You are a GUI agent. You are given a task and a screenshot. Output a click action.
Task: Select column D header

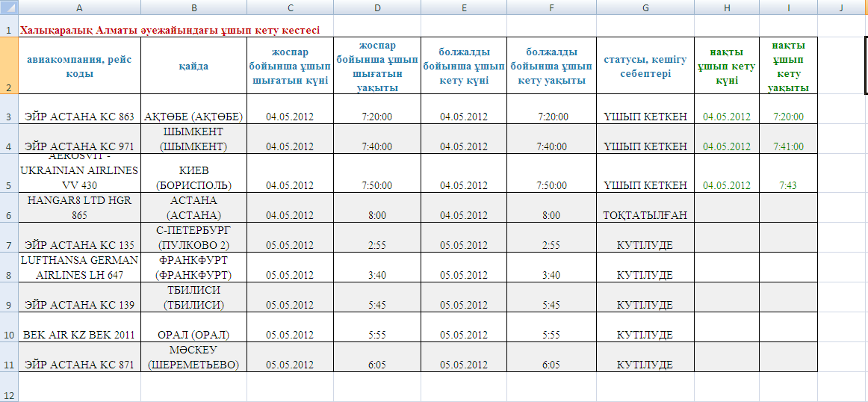point(377,7)
